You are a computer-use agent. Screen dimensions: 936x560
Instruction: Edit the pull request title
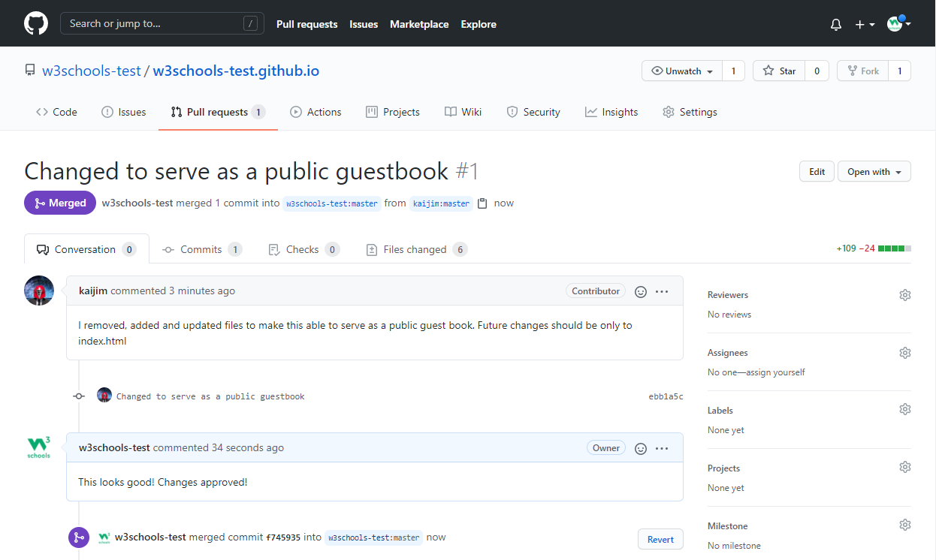tap(817, 172)
